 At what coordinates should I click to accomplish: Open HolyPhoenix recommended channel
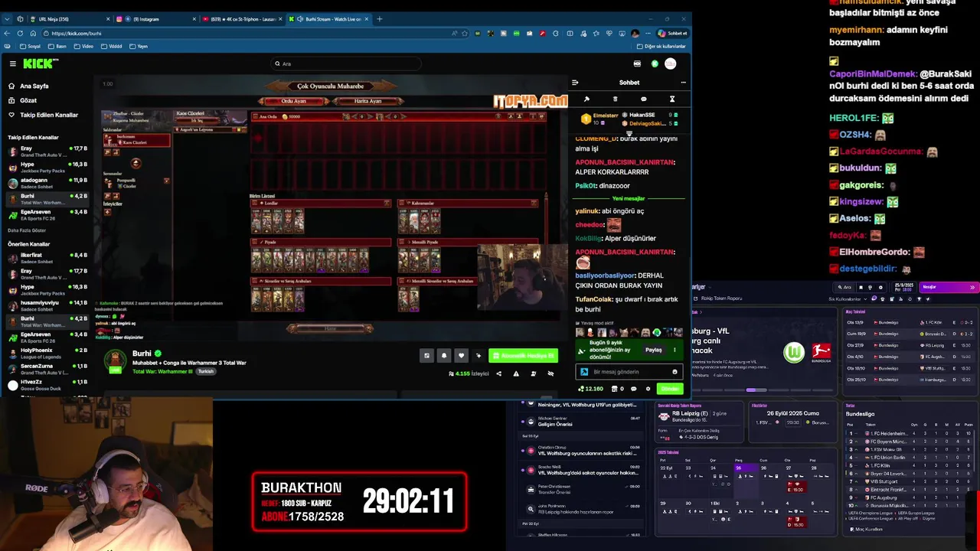(x=47, y=353)
